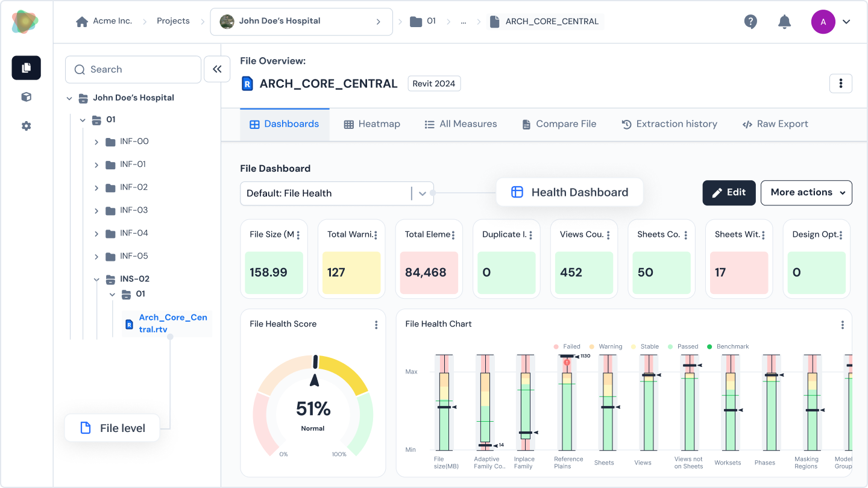Open the notifications bell
This screenshot has width=868, height=488.
784,22
